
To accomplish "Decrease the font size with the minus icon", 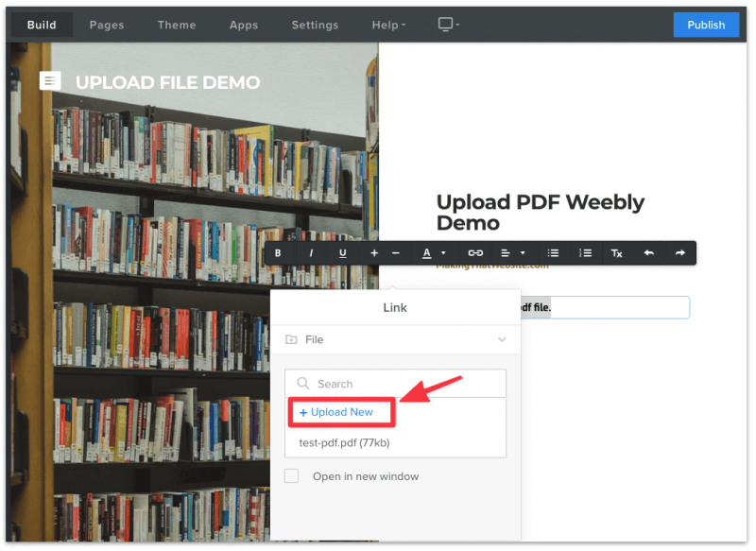I will click(397, 253).
